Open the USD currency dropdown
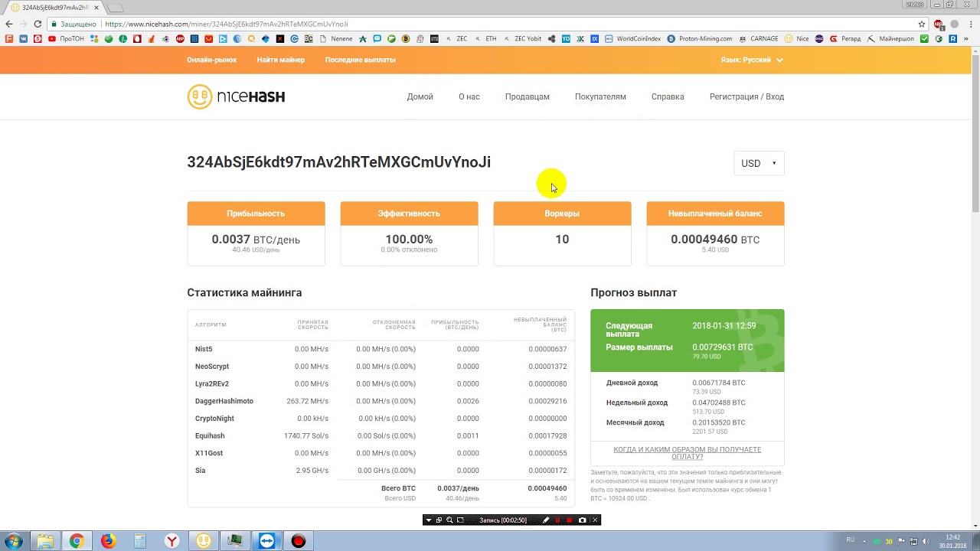The image size is (980, 551). tap(758, 163)
